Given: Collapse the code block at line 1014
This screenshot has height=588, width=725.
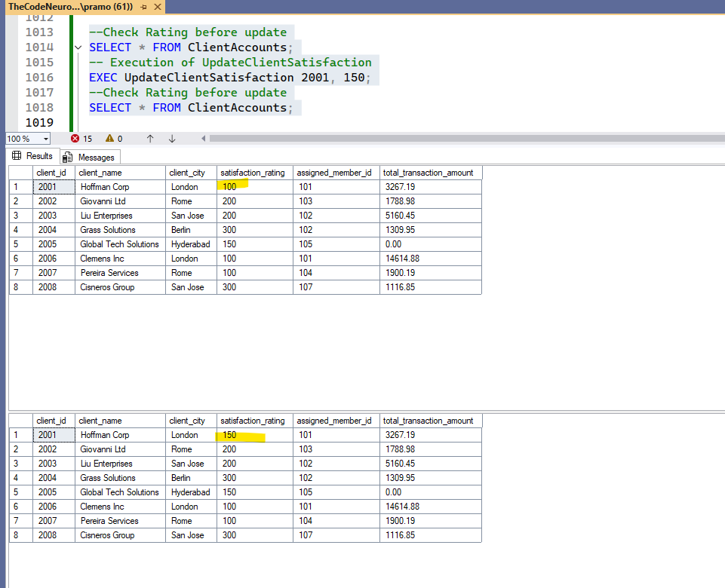Looking at the screenshot, I should pos(78,47).
